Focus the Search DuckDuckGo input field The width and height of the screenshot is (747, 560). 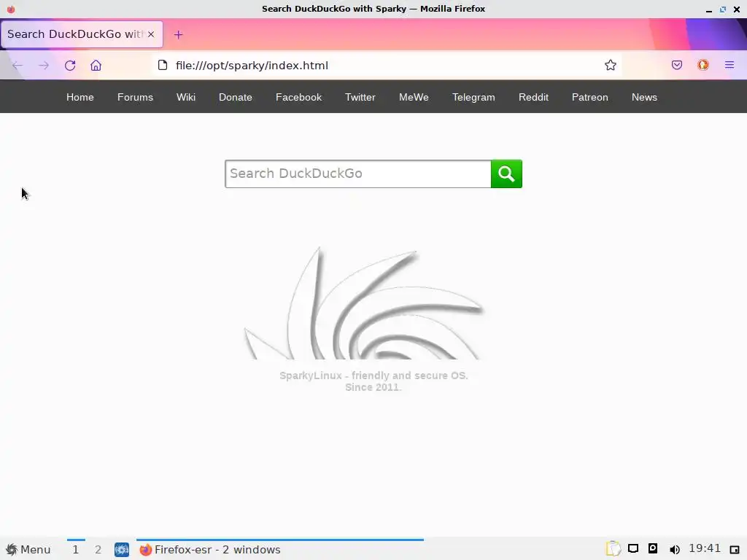tap(357, 174)
